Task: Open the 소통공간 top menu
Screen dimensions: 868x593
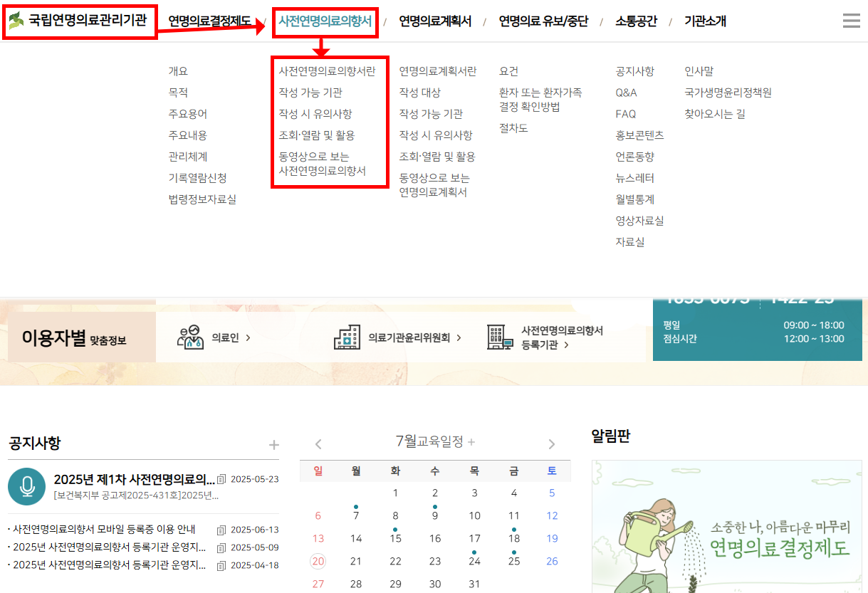Action: (636, 21)
